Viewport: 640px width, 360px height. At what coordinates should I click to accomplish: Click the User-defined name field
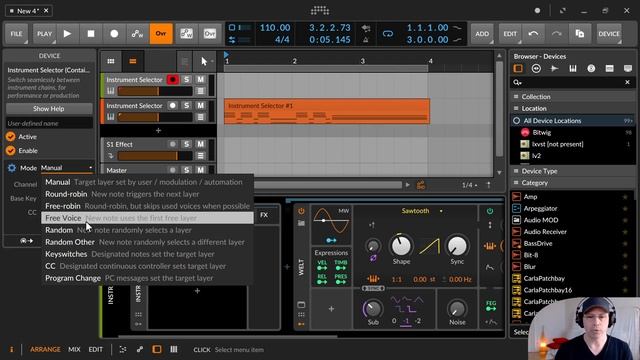(49, 123)
